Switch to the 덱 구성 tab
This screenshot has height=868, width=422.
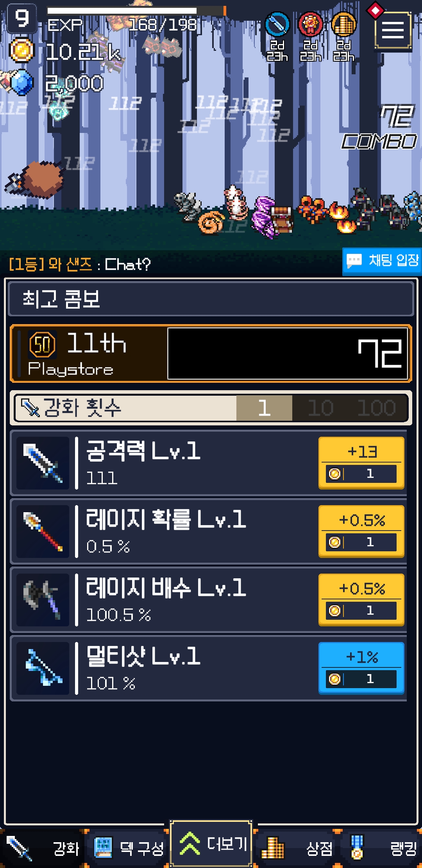[x=129, y=848]
